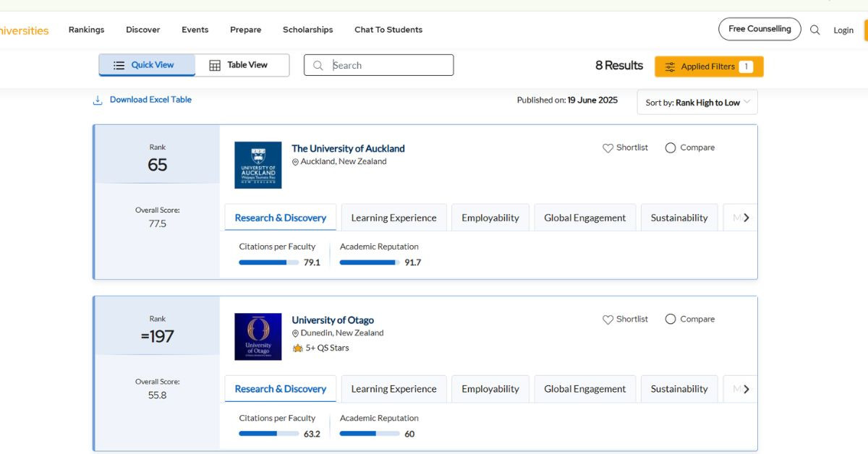The width and height of the screenshot is (868, 454).
Task: Open The University of Auckland link
Action: pyautogui.click(x=348, y=149)
